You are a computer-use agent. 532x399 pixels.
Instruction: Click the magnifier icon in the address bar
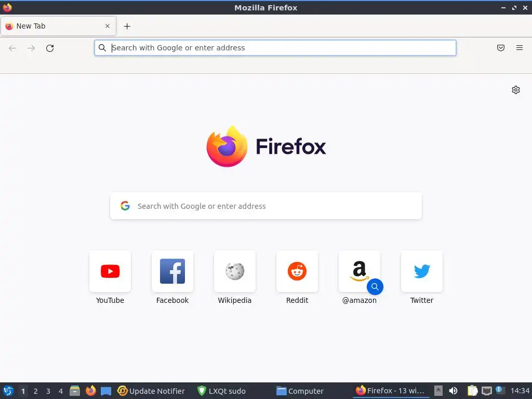pos(102,48)
